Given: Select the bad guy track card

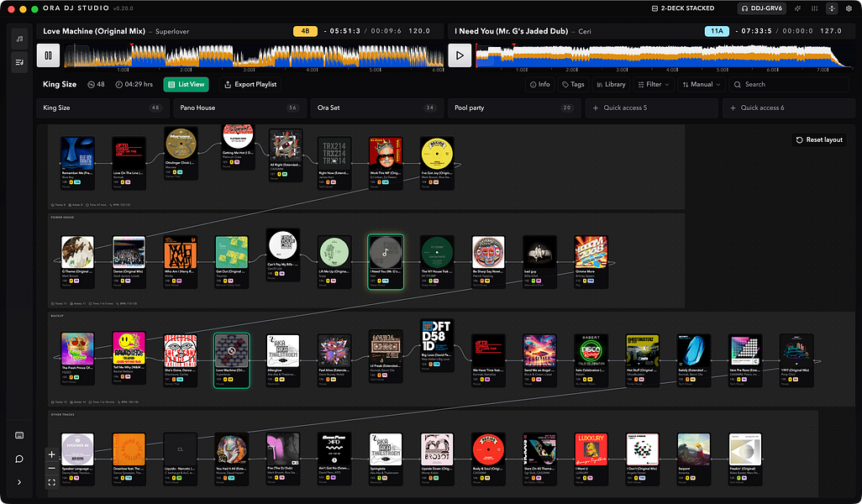Looking at the screenshot, I should point(539,262).
